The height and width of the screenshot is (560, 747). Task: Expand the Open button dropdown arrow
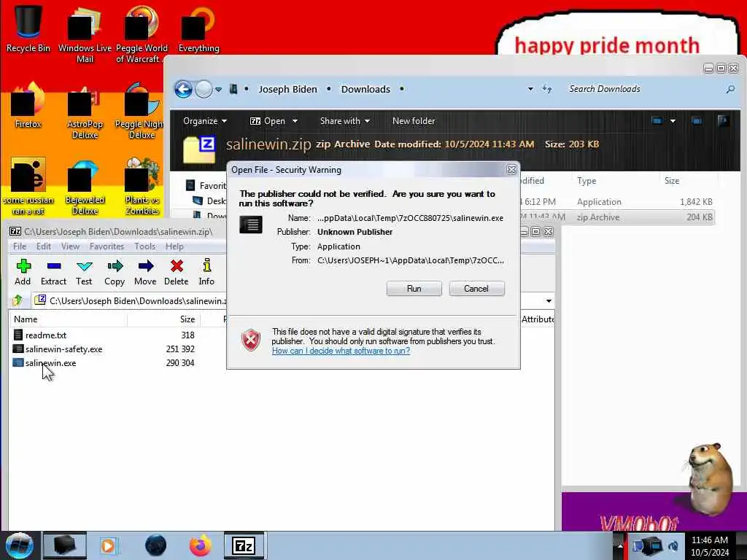(295, 121)
